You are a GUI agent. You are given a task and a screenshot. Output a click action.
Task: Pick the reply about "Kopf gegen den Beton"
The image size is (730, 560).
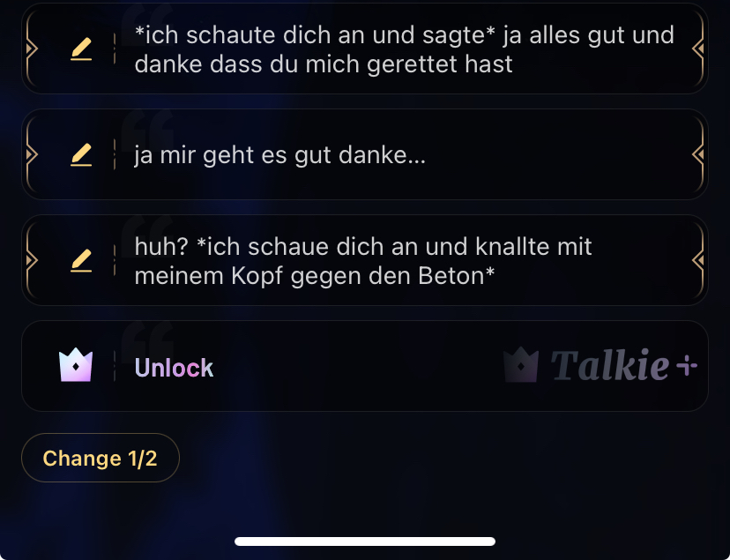[x=363, y=261]
